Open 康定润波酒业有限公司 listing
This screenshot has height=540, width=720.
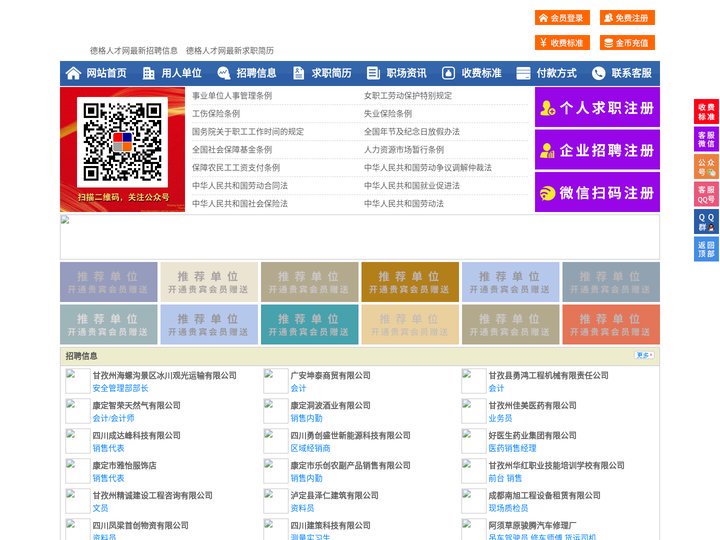(x=331, y=405)
